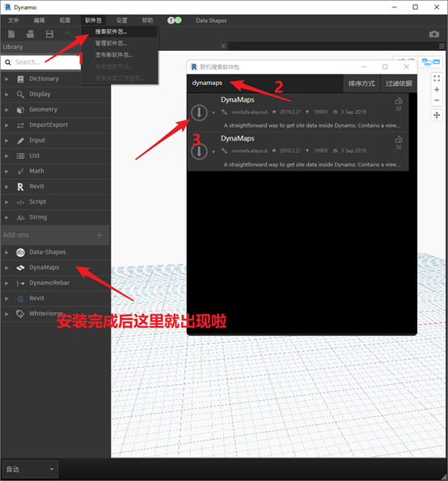
Task: Click the camera export-image icon
Action: (434, 34)
